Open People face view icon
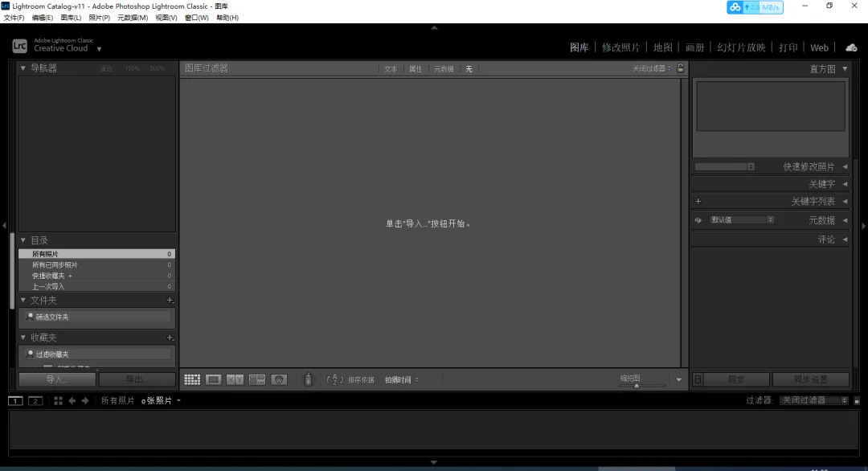The width and height of the screenshot is (868, 471). (279, 379)
